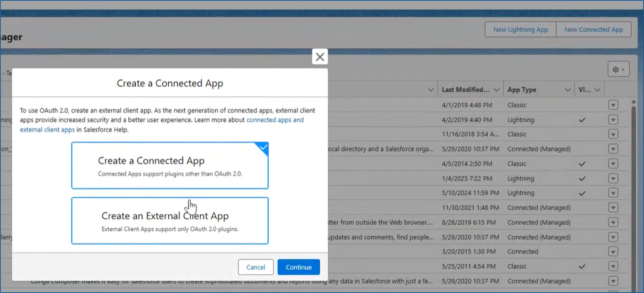644x293 pixels.
Task: Open list view settings gear menu
Action: [x=618, y=69]
